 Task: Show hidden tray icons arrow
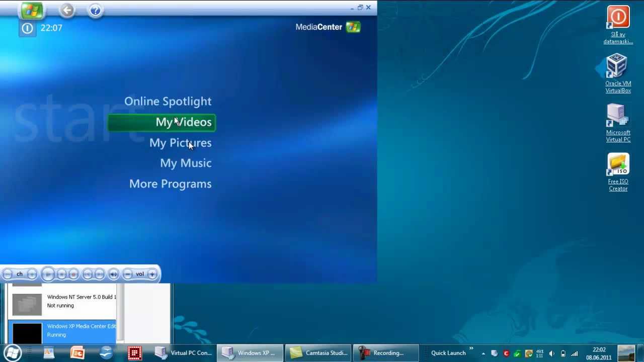click(x=484, y=353)
